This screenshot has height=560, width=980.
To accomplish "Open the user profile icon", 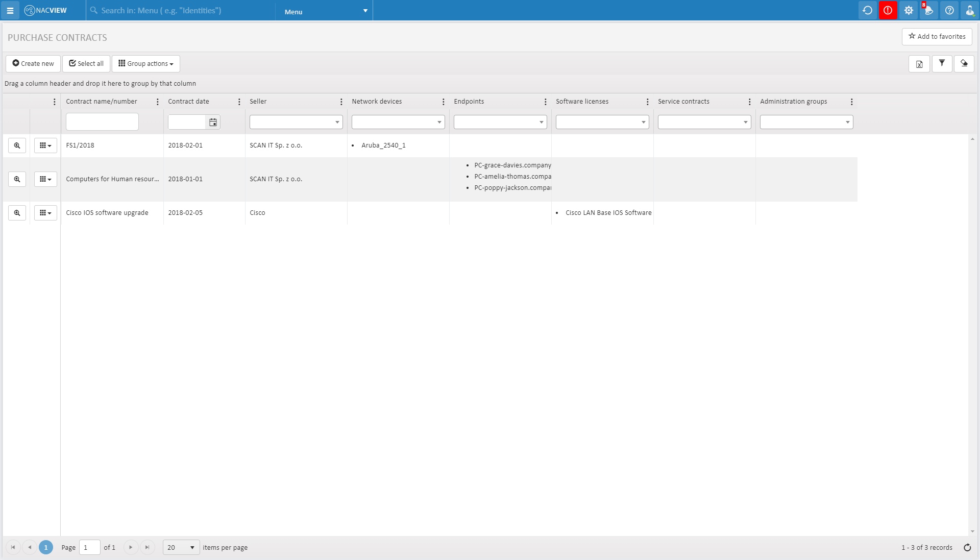I will (969, 10).
